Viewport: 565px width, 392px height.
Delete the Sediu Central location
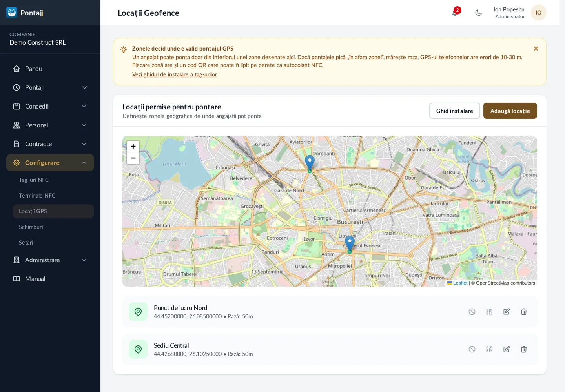pos(524,349)
